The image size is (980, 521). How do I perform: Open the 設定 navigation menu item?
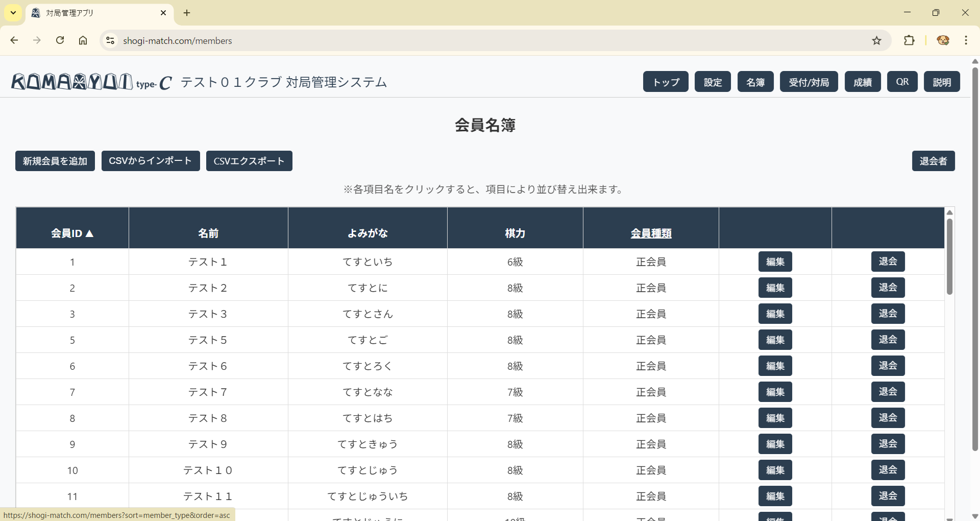coord(713,82)
